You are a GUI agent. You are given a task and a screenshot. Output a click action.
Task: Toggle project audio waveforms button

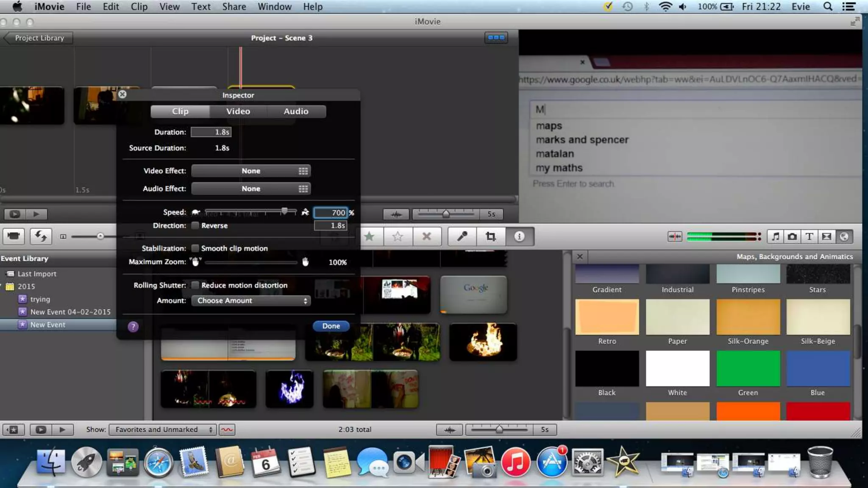396,214
